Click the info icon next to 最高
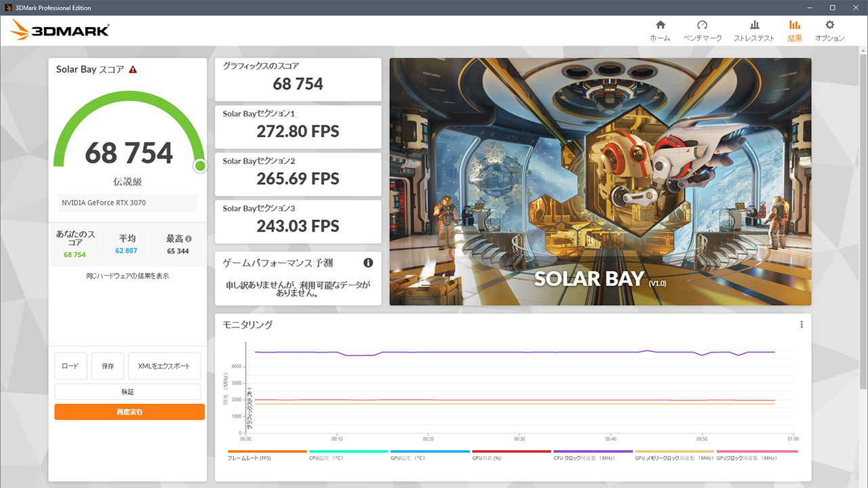Screen dimensions: 868x488 pos(188,239)
